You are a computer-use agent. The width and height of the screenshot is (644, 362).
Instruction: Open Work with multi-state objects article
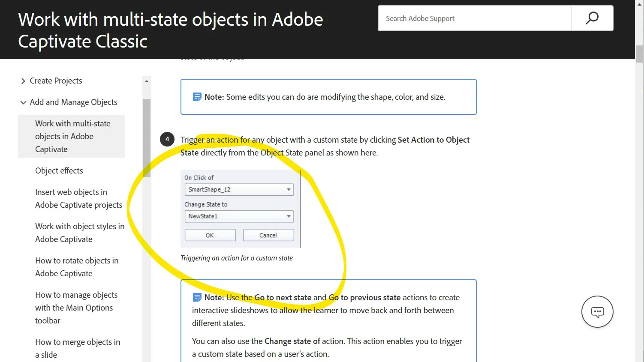pyautogui.click(x=72, y=136)
